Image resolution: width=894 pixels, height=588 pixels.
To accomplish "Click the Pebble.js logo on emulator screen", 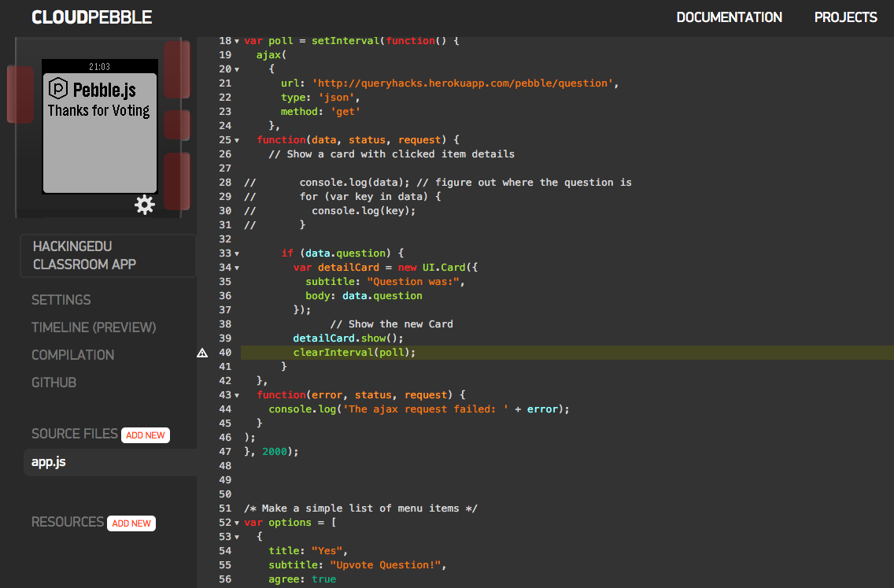I will pos(58,88).
